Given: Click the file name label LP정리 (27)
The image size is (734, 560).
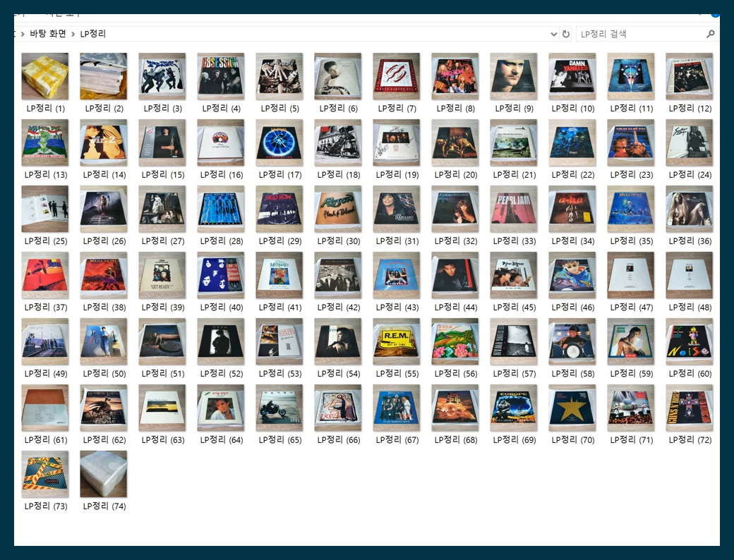Looking at the screenshot, I should point(163,241).
